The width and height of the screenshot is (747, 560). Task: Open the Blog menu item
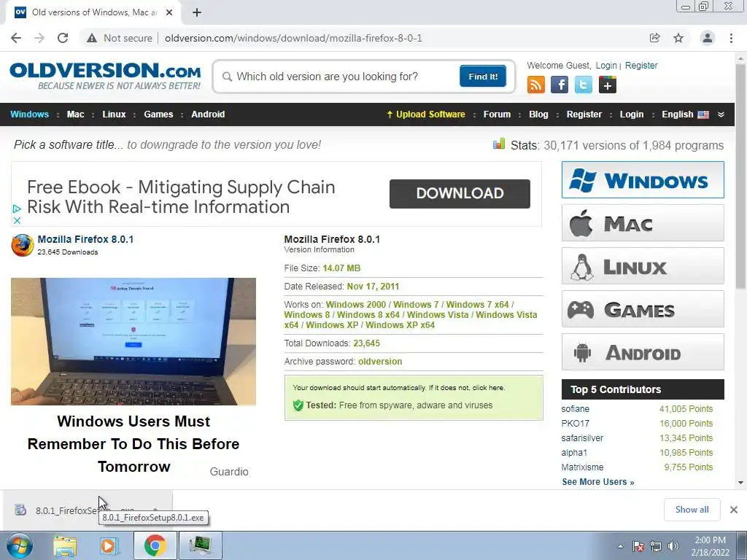(x=538, y=114)
